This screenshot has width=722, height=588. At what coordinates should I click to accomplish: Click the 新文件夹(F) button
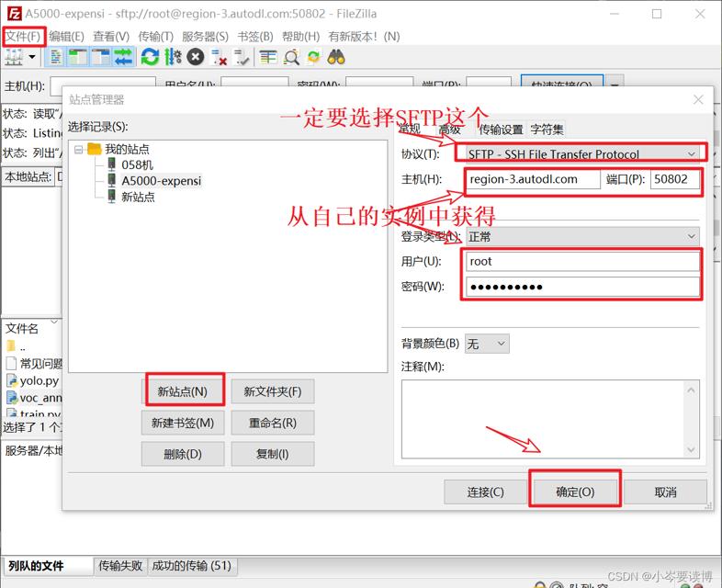point(273,391)
